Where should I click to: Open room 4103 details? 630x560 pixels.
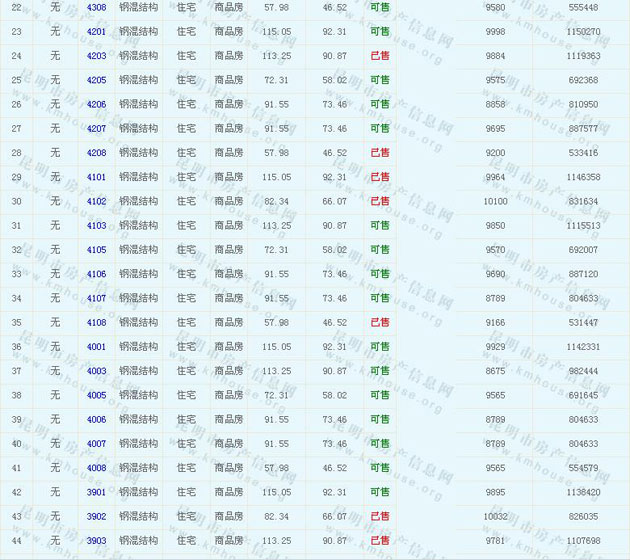point(96,226)
